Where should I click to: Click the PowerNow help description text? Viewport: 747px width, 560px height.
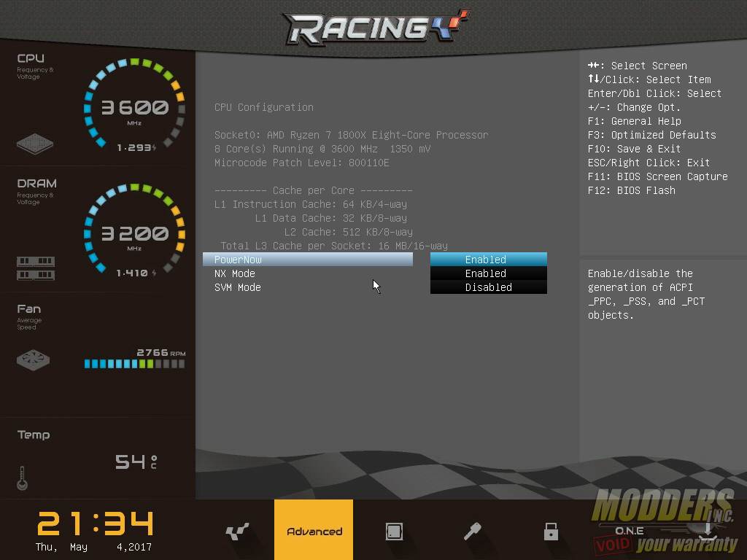646,295
